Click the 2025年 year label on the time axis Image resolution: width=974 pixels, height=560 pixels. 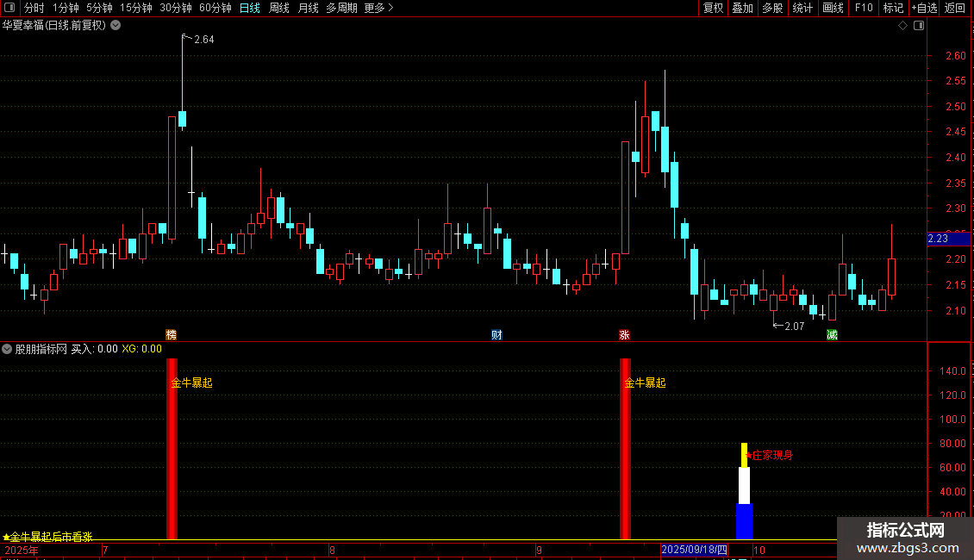click(x=22, y=550)
